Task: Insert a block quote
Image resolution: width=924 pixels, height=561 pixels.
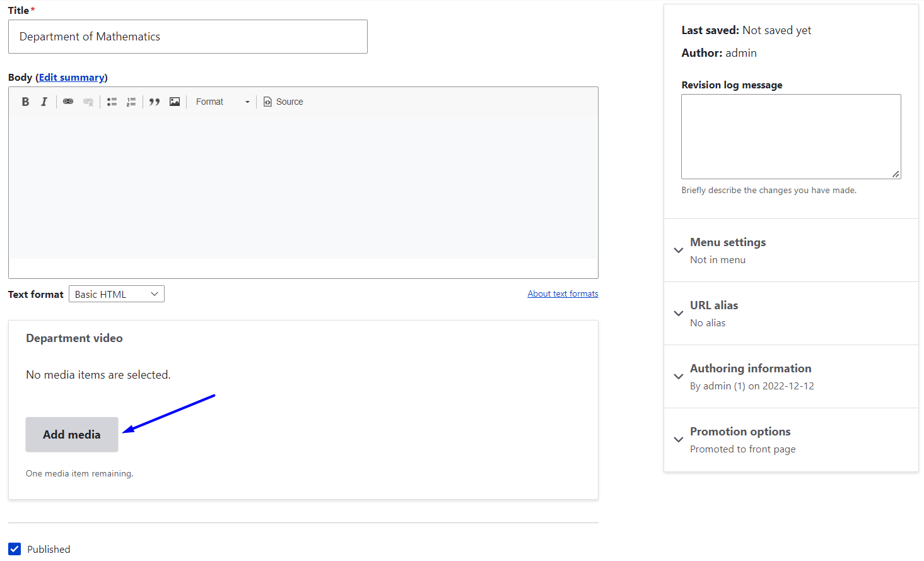Action: (x=155, y=102)
